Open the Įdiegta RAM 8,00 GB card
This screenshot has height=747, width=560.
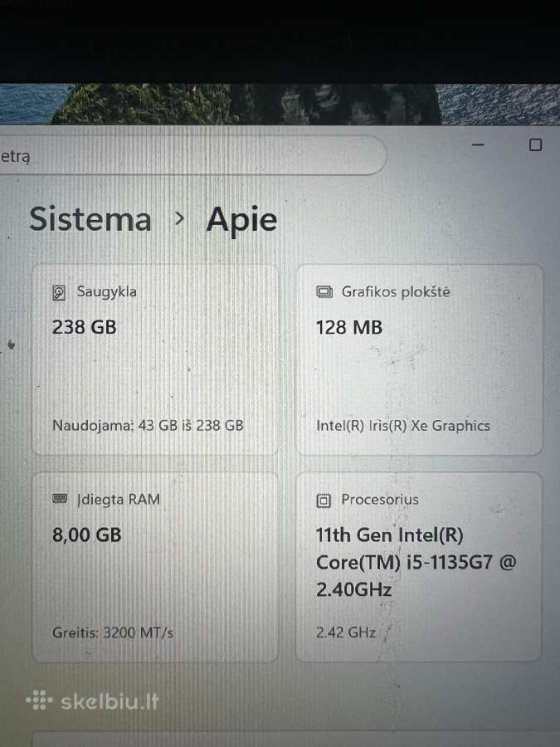pos(155,567)
